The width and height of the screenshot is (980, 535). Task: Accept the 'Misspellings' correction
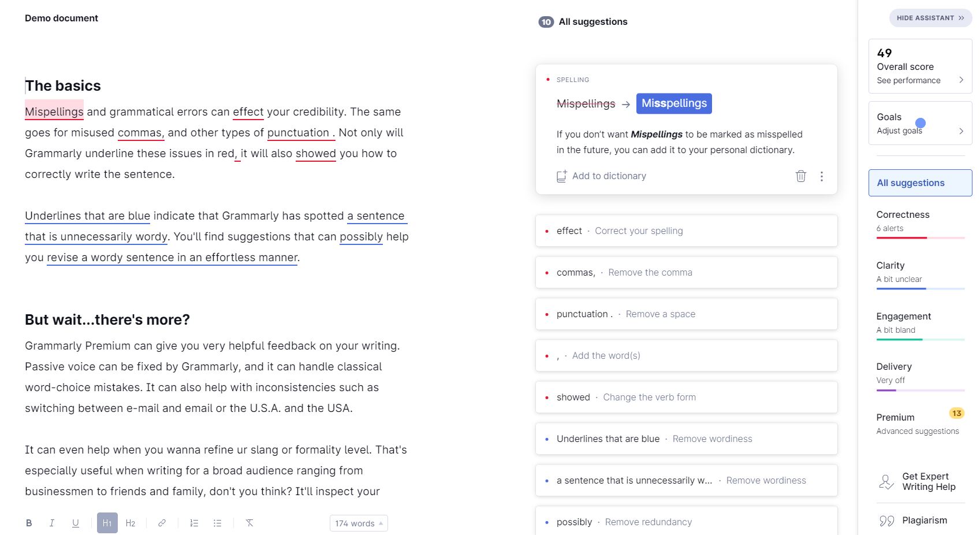tap(674, 103)
